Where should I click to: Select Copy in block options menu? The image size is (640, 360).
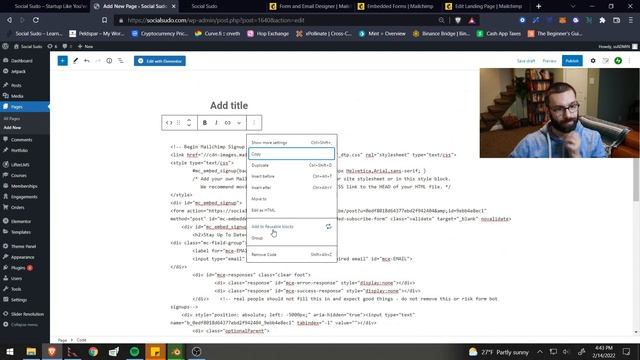pos(291,154)
